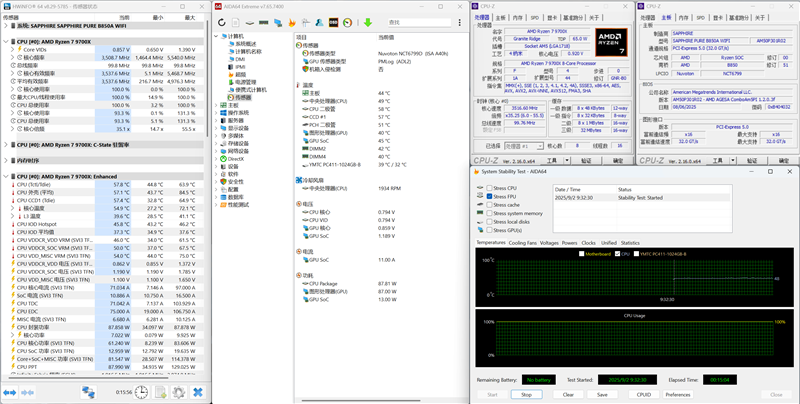Click the HWiNFO expand columns blue arrows icon
800x404 pixels.
(x=10, y=392)
